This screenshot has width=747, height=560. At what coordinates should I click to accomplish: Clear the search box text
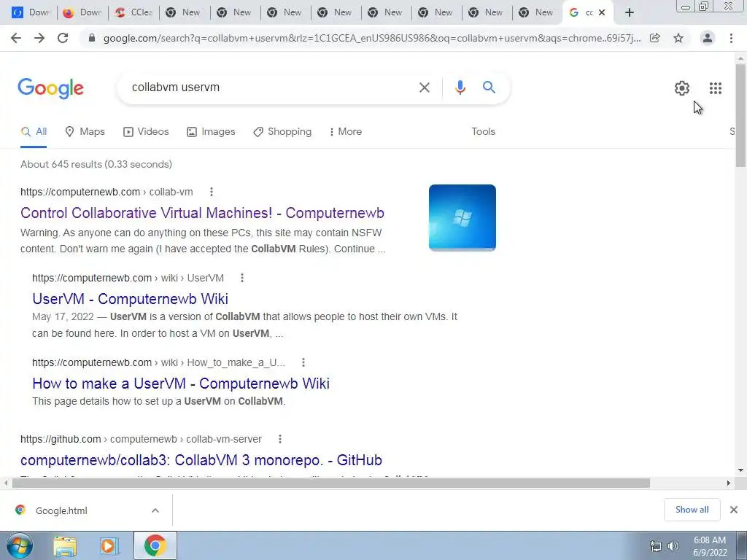click(x=425, y=87)
